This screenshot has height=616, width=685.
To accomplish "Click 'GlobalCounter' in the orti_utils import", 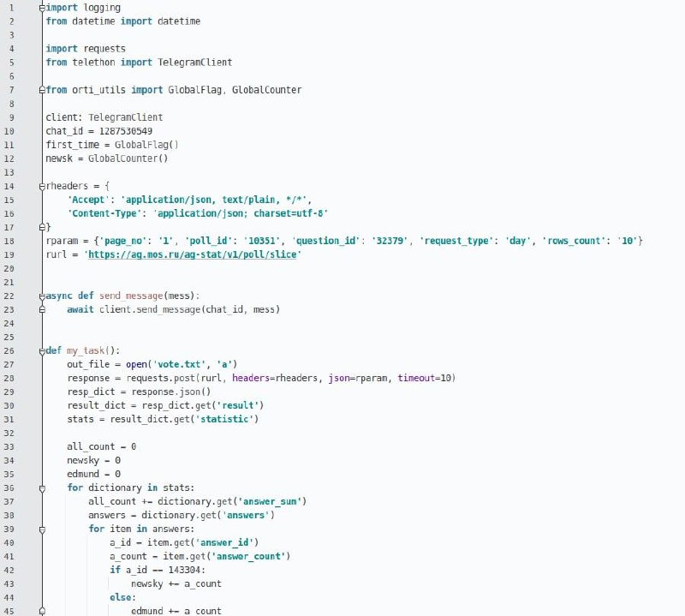I will coord(266,90).
